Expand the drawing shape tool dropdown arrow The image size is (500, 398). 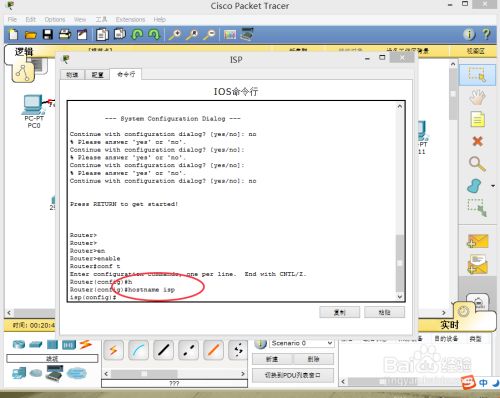coord(493,186)
